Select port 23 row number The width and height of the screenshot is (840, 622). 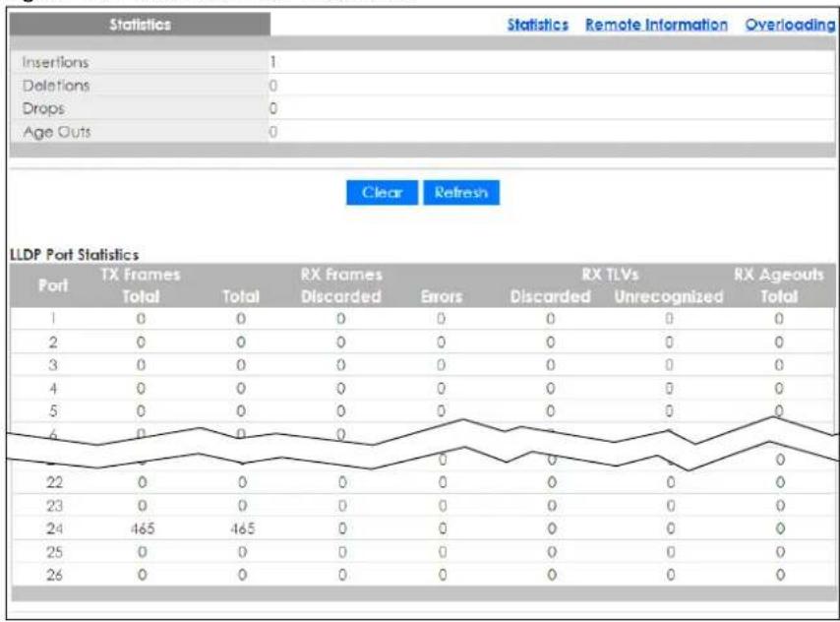54,506
